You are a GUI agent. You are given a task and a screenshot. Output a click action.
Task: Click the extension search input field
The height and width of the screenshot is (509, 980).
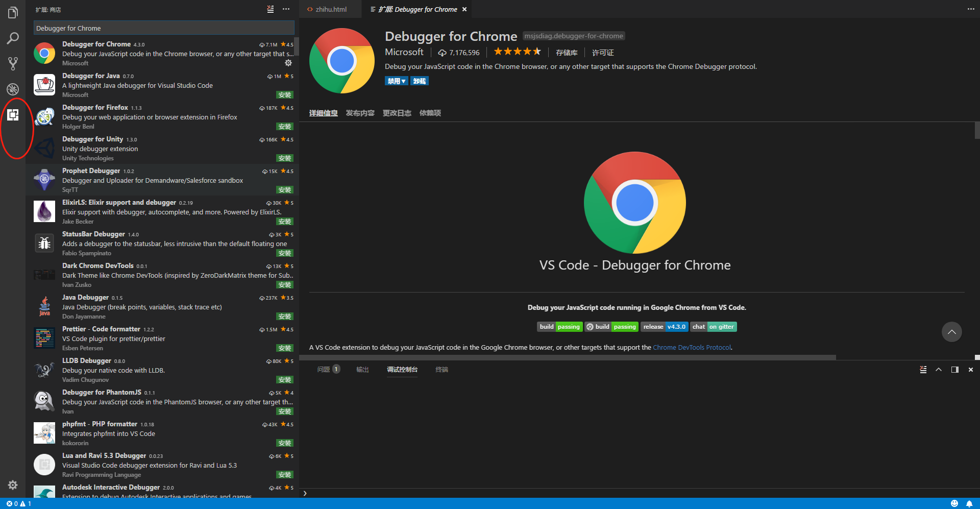coord(164,28)
